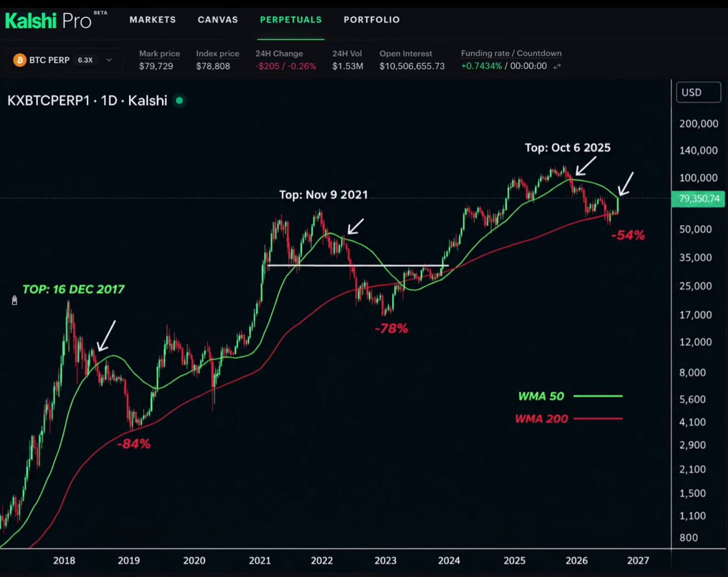This screenshot has height=577, width=728.
Task: Click the orange Bitcoin icon beside BTC PERP
Action: (19, 60)
